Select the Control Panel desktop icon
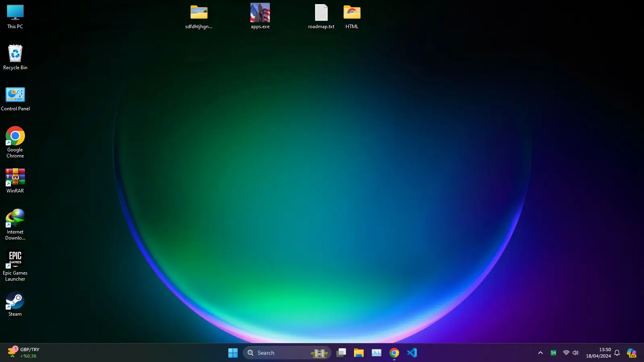The height and width of the screenshot is (362, 644). pyautogui.click(x=15, y=99)
